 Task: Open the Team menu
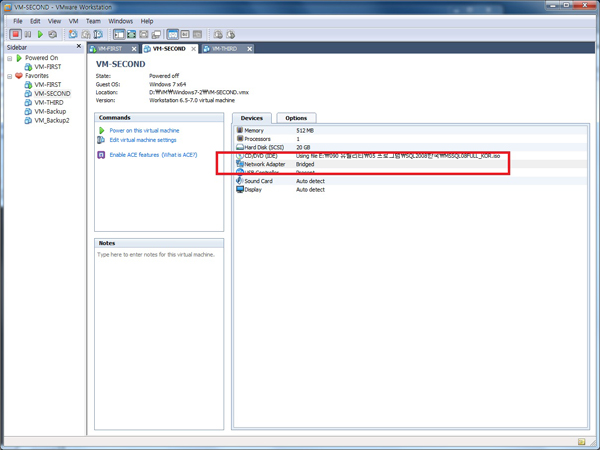coord(93,21)
